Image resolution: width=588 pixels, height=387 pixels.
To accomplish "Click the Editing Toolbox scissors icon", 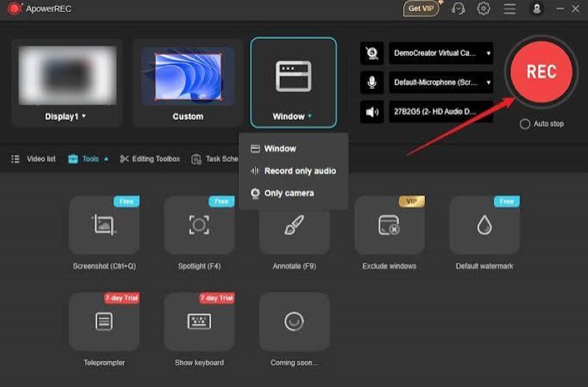I will coord(124,159).
